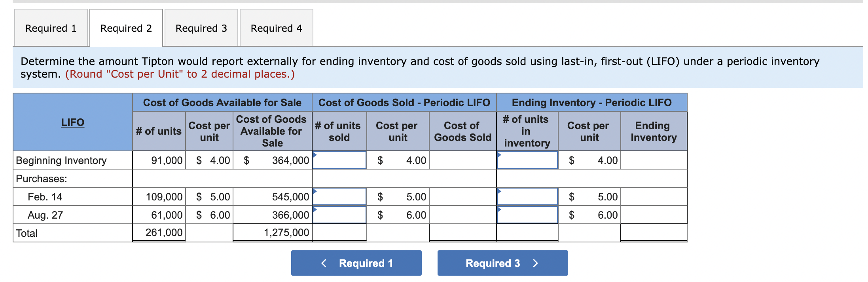Click the blue triangle marker in the Beginning Inventory units sold cell

(x=315, y=154)
